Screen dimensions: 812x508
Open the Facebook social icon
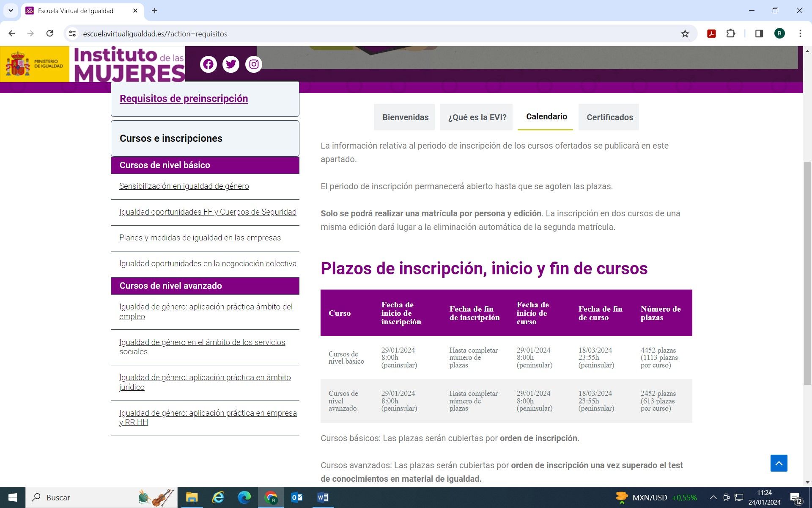click(x=208, y=64)
